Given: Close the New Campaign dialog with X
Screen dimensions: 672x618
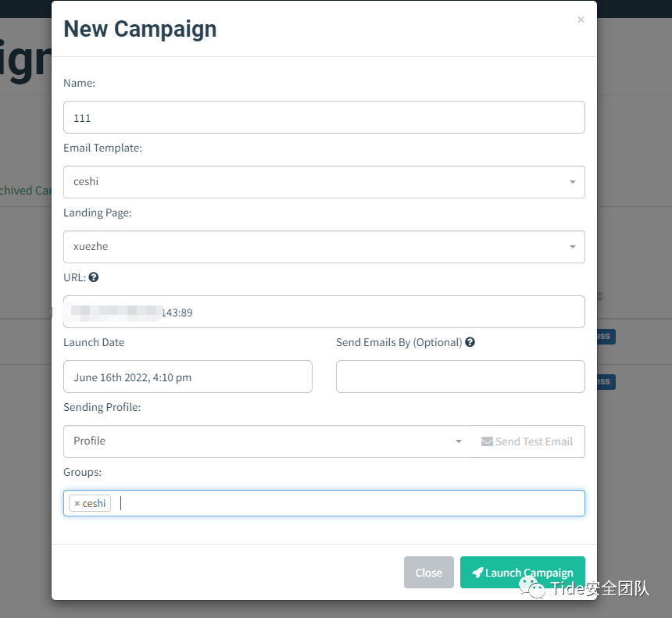Looking at the screenshot, I should [x=581, y=20].
